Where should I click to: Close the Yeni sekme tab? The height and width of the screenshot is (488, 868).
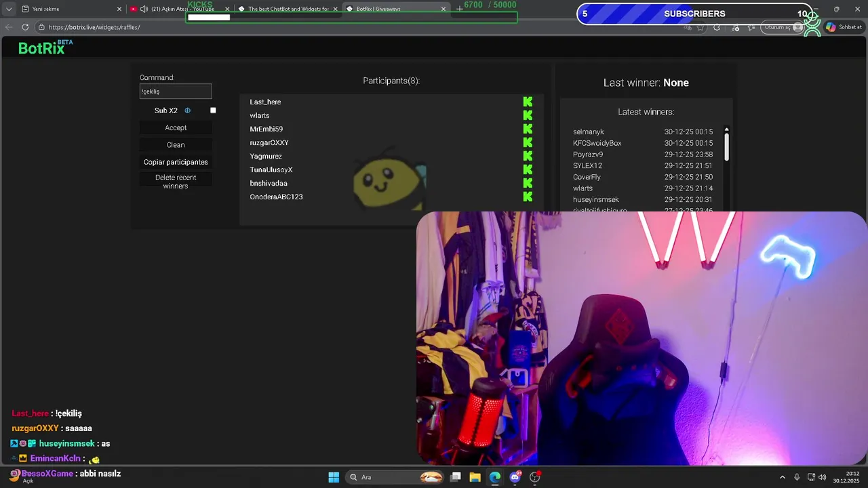click(119, 9)
